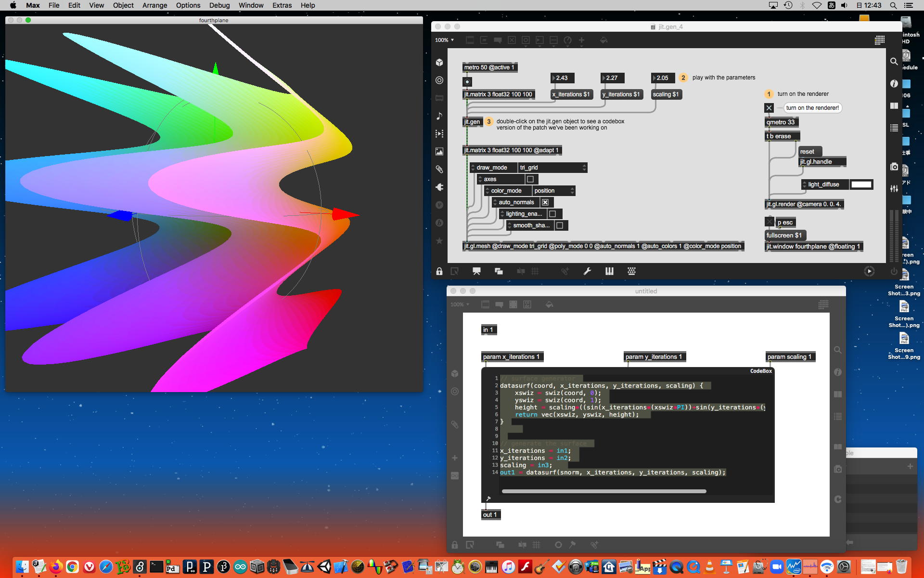Open the Arrange menu
Image resolution: width=924 pixels, height=578 pixels.
pos(154,5)
